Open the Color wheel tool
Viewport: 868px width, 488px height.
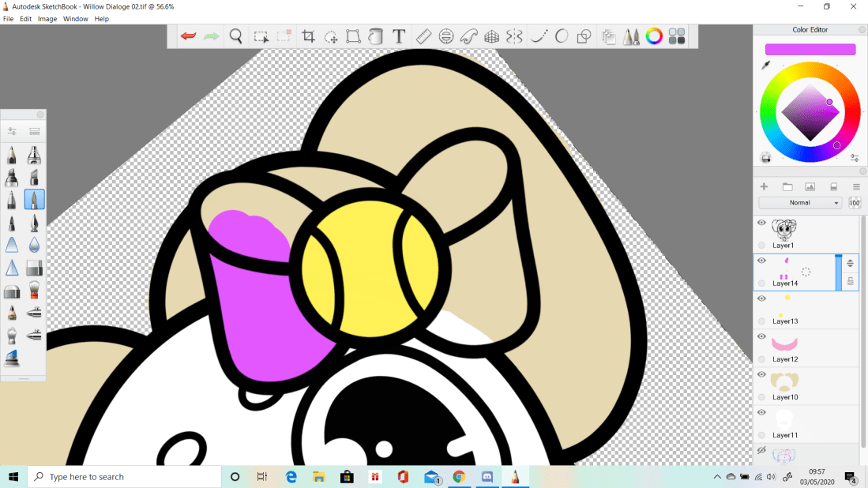[x=654, y=36]
